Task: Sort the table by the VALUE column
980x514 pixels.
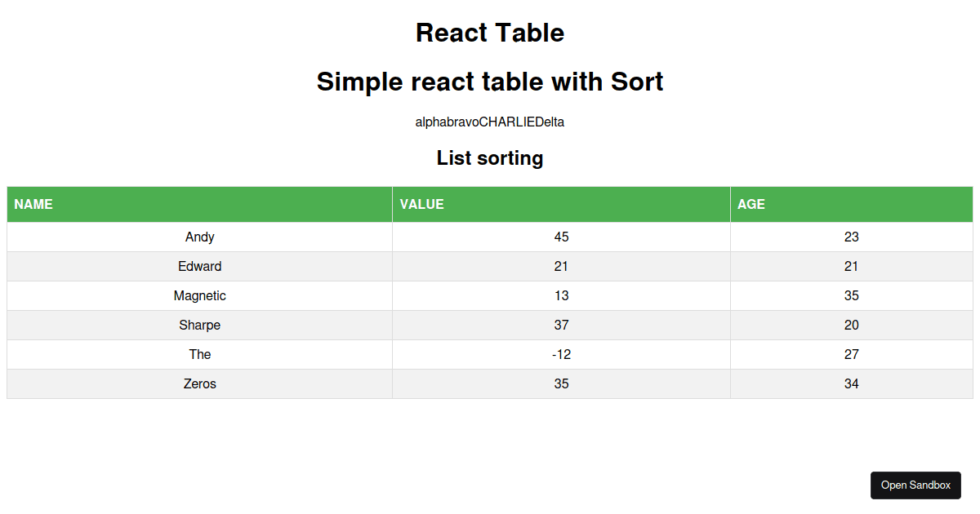Action: 421,204
